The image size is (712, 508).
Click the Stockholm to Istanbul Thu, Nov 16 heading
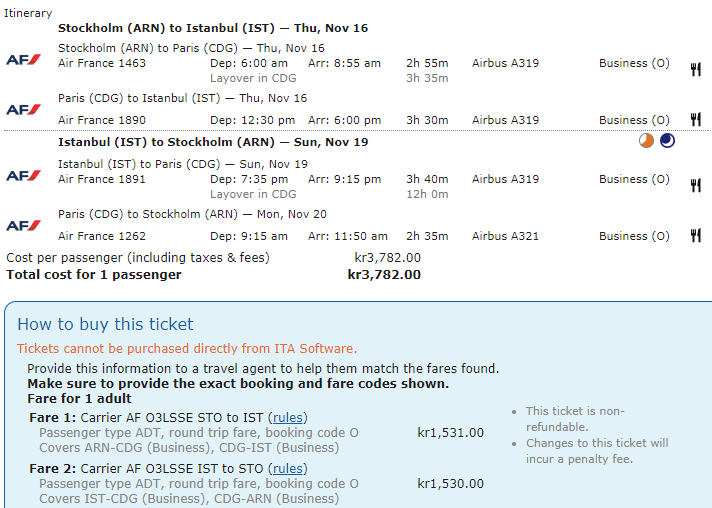[x=213, y=28]
